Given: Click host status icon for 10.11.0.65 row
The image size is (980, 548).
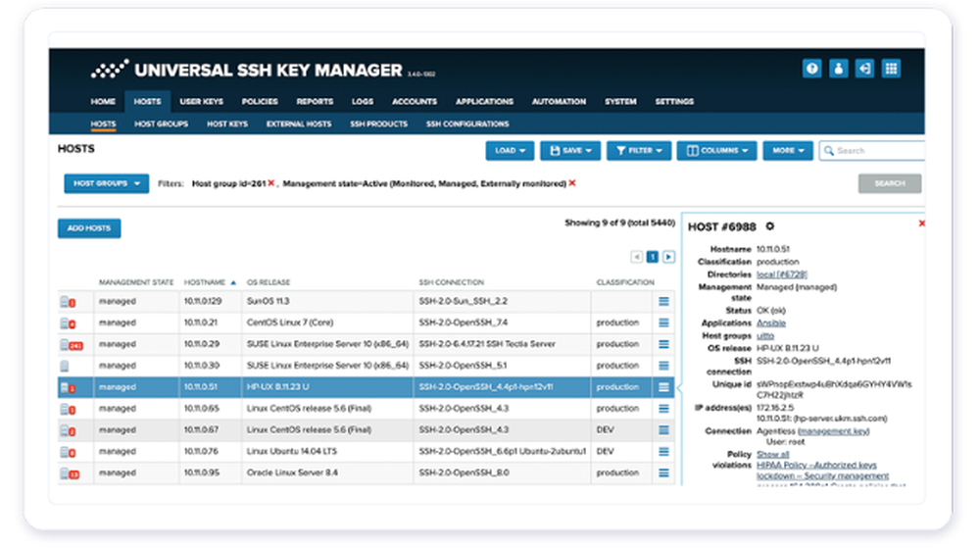Looking at the screenshot, I should [68, 409].
